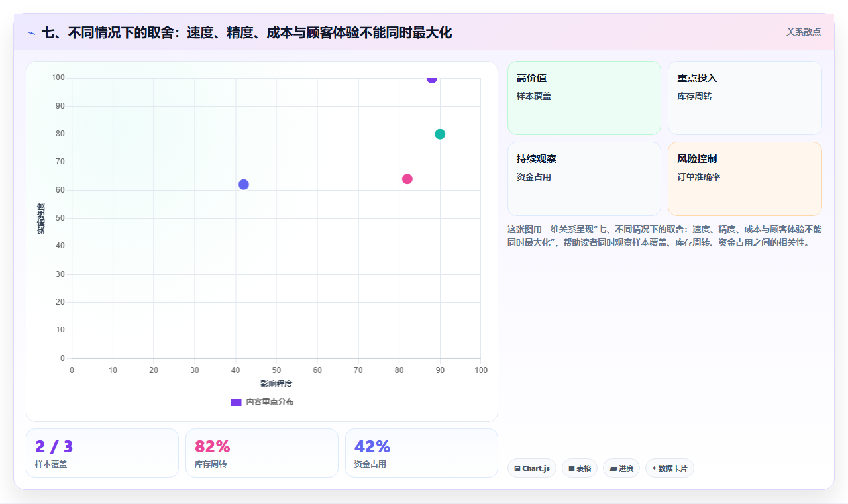Click the 影响程度 x-axis title

276,384
